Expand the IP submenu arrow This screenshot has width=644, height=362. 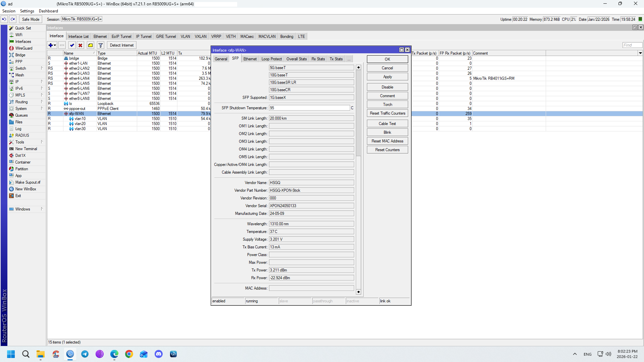(42, 81)
